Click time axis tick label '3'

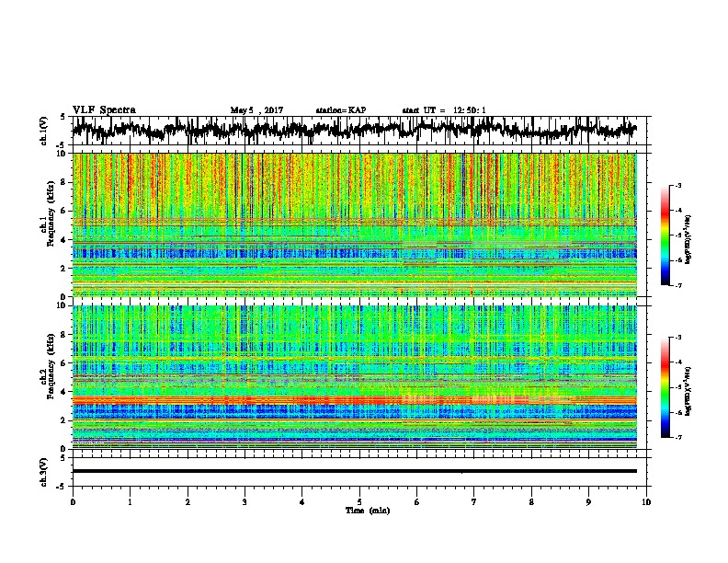[245, 502]
